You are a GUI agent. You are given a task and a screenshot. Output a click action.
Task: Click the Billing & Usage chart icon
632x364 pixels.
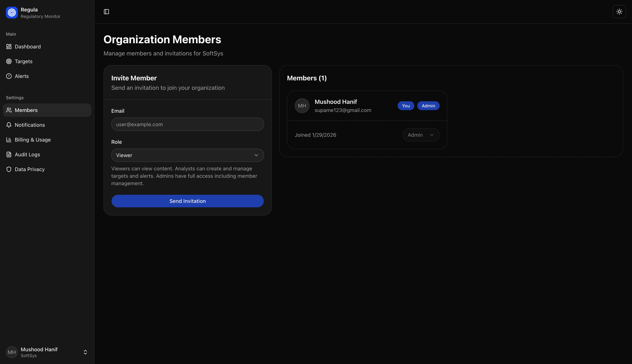click(x=9, y=140)
